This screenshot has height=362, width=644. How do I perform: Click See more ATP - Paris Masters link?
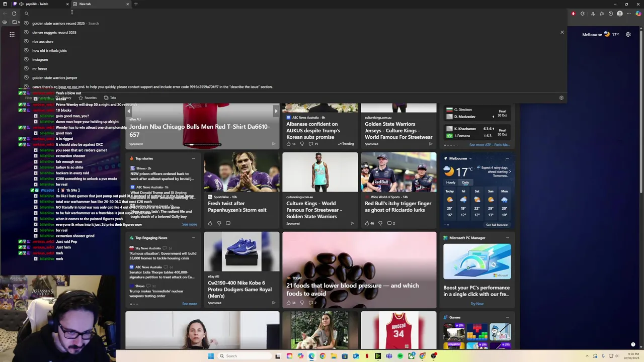coord(490,145)
